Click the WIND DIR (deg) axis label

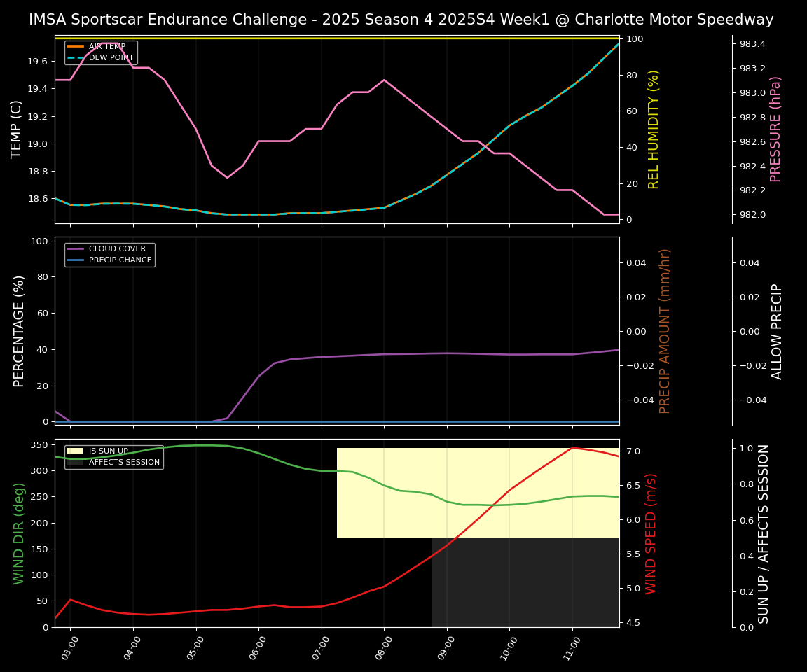tap(19, 533)
